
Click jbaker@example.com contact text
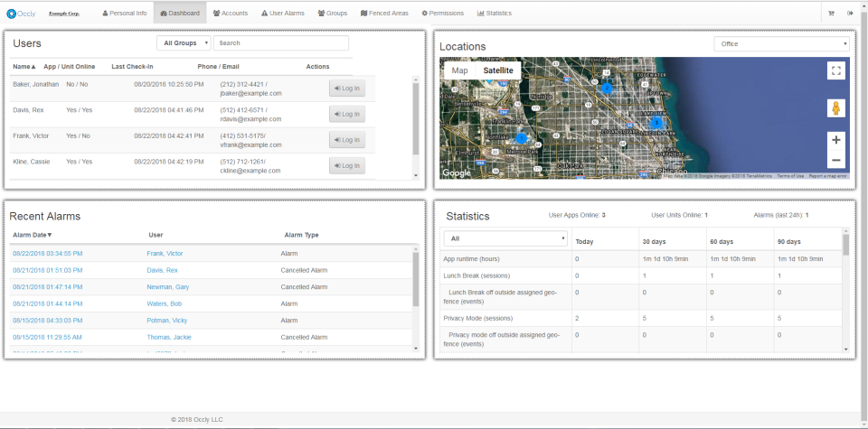pyautogui.click(x=250, y=93)
